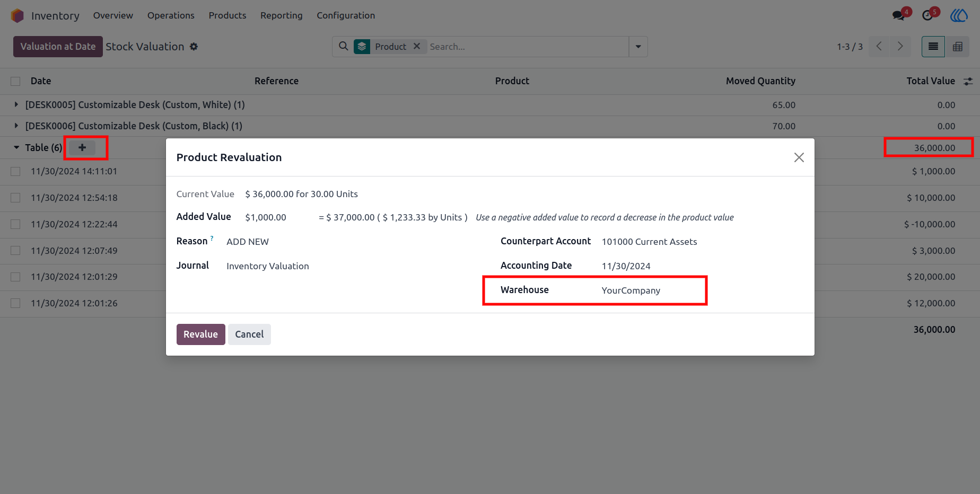Image resolution: width=980 pixels, height=494 pixels.
Task: Remove the Product group-by facet
Action: (x=417, y=46)
